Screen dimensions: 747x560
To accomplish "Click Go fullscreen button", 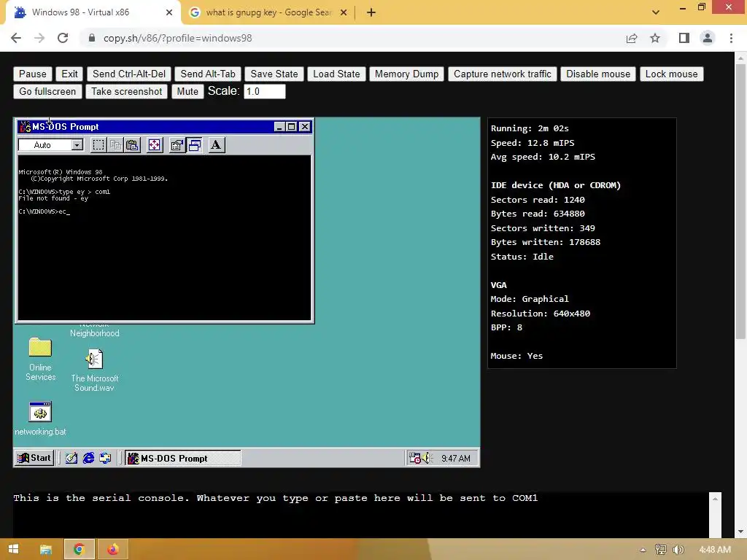I will point(47,91).
